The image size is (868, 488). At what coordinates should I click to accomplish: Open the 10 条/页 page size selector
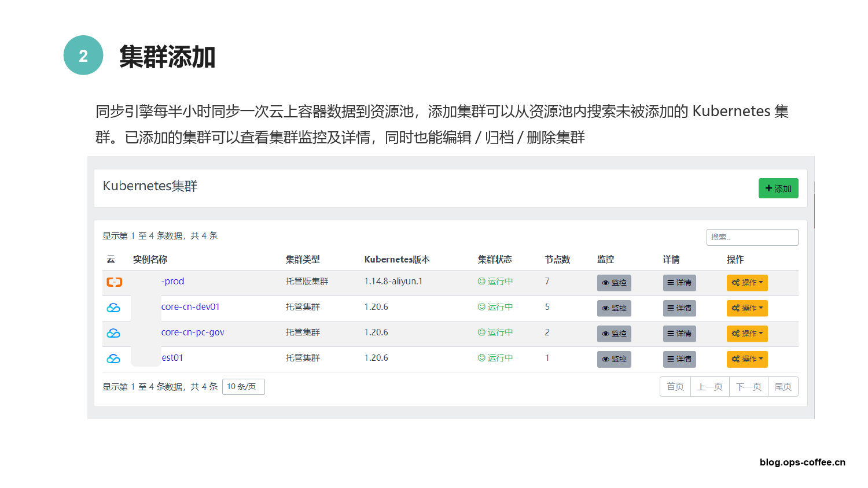tap(243, 387)
